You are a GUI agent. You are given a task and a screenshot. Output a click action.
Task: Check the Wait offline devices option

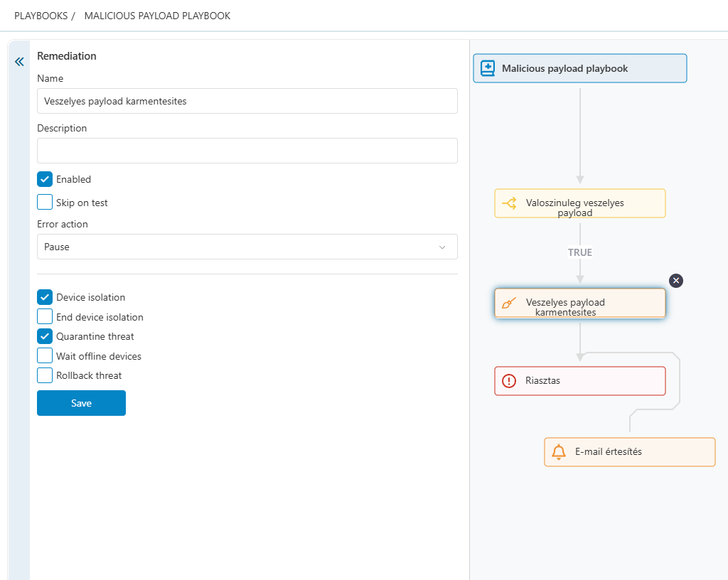[x=45, y=355]
